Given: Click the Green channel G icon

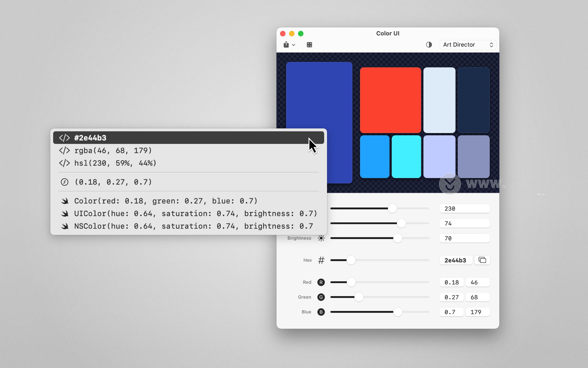Looking at the screenshot, I should (321, 297).
